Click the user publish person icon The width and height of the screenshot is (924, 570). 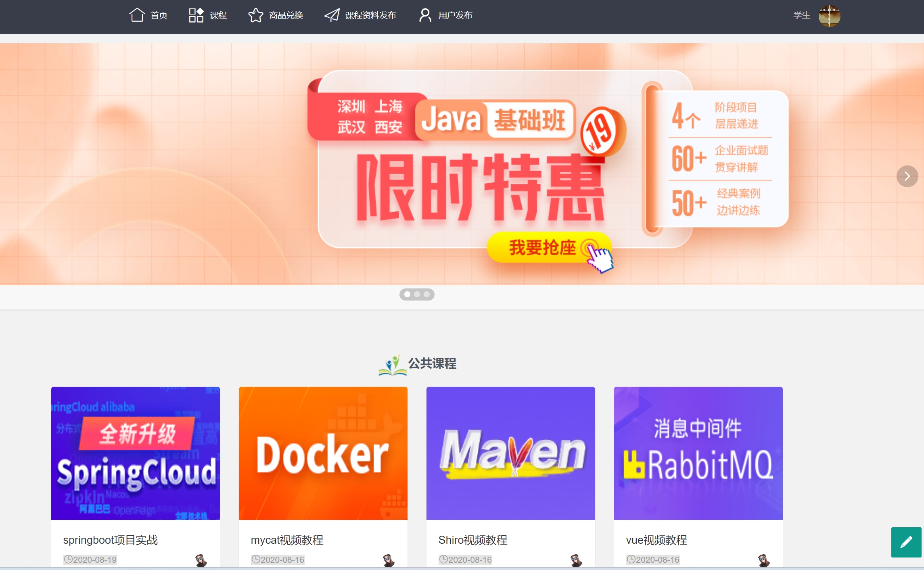425,15
